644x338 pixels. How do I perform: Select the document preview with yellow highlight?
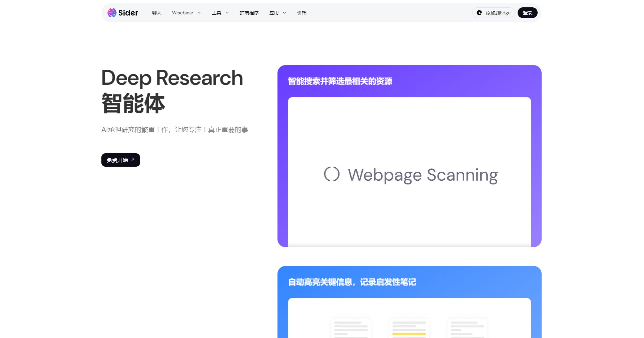pos(409,327)
